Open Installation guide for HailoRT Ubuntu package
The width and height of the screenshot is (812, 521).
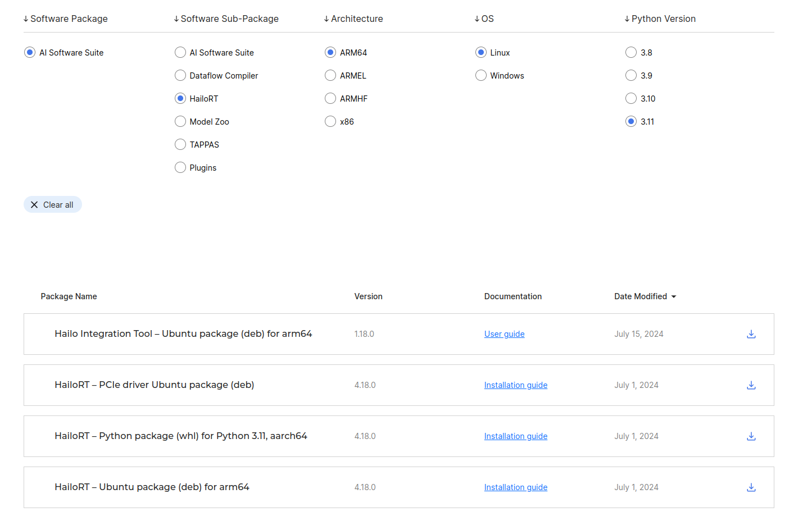515,487
